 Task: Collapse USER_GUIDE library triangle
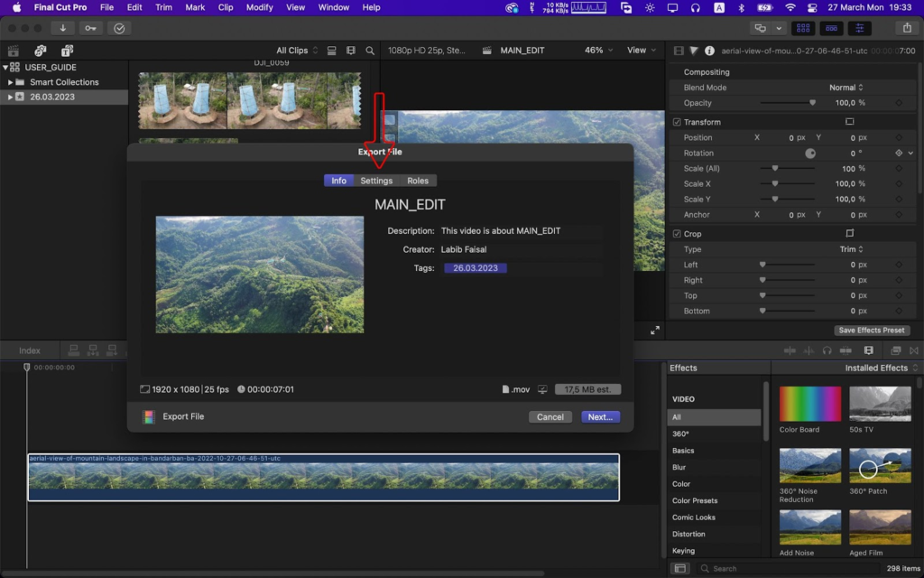[5, 67]
